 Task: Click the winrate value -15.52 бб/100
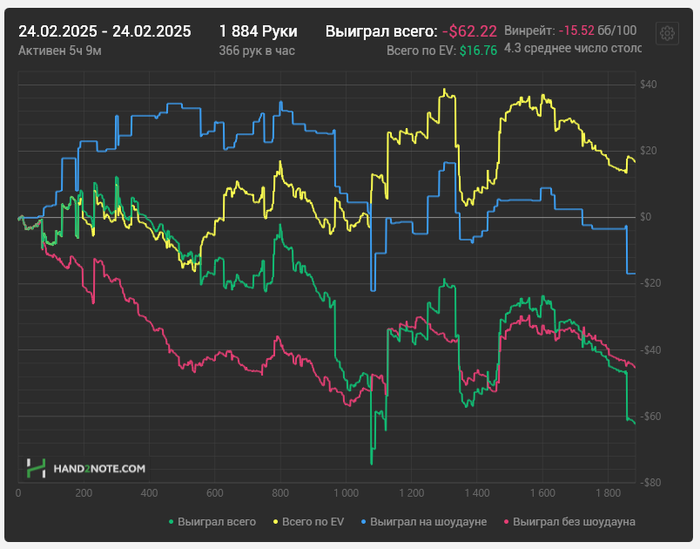click(x=597, y=30)
